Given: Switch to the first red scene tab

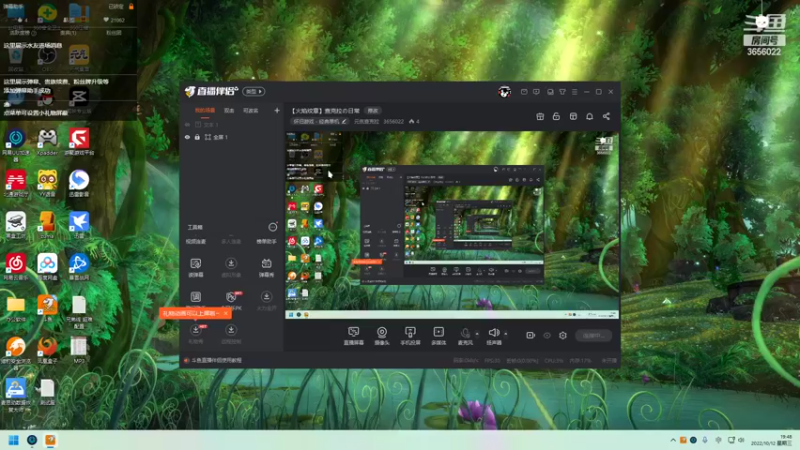Looking at the screenshot, I should tap(205, 110).
